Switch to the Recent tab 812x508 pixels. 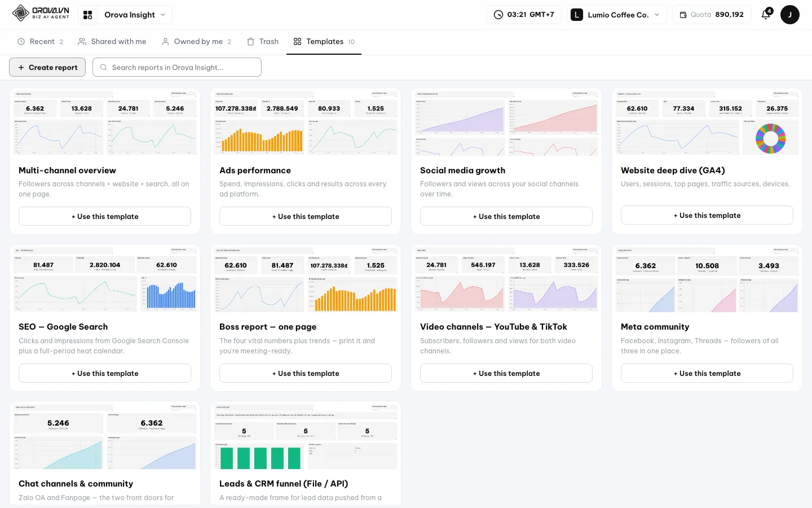pos(41,42)
